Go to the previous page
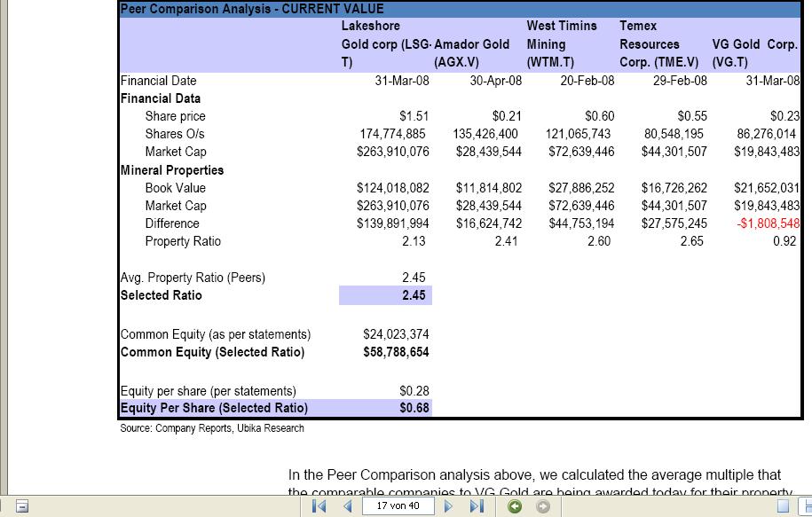This screenshot has height=517, width=812. 347,506
